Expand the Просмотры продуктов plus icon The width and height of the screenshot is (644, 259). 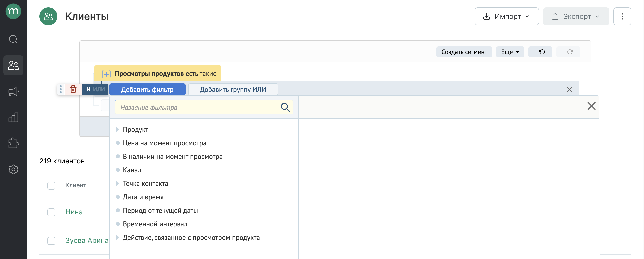106,74
